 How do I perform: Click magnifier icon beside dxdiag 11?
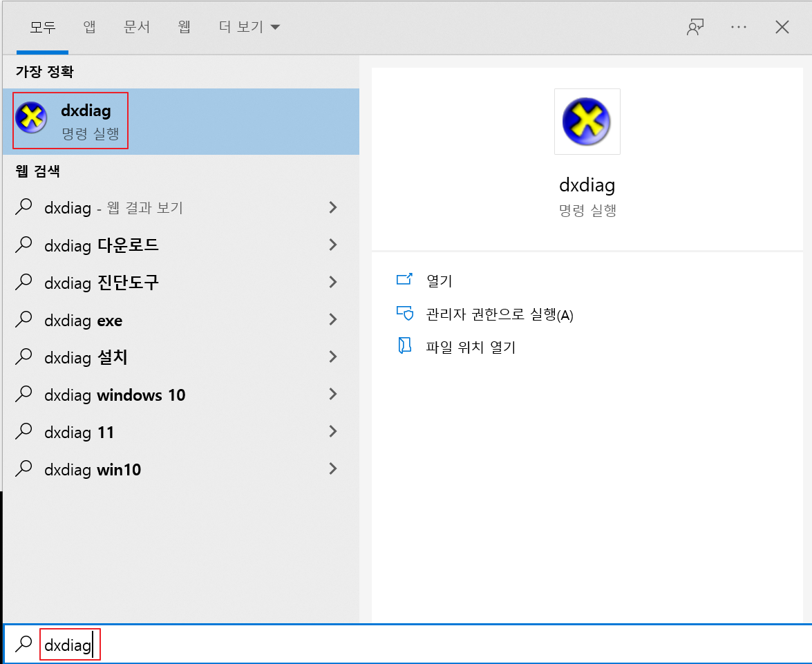coord(23,431)
